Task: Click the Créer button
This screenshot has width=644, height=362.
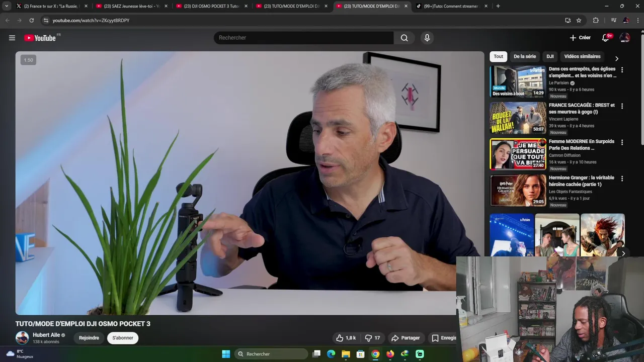Action: pos(580,38)
